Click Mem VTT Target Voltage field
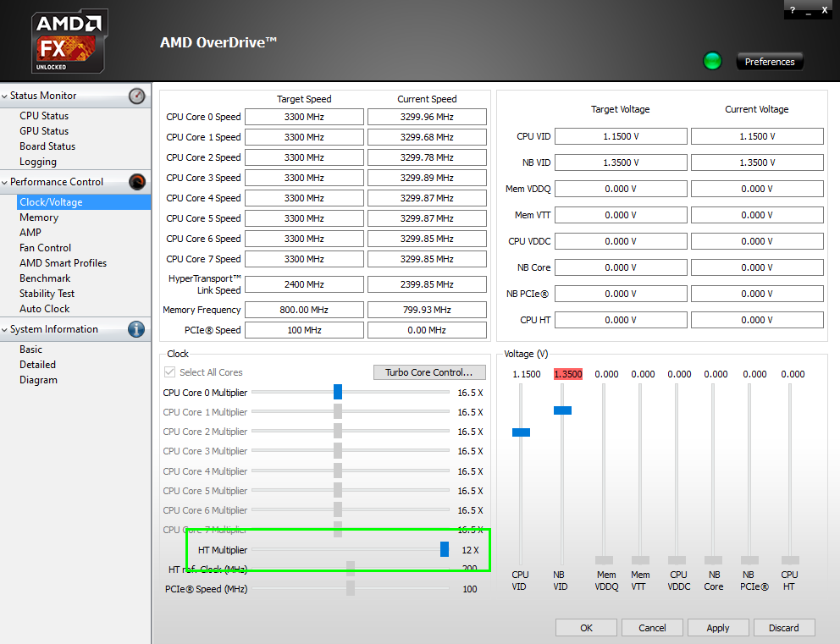 [621, 215]
